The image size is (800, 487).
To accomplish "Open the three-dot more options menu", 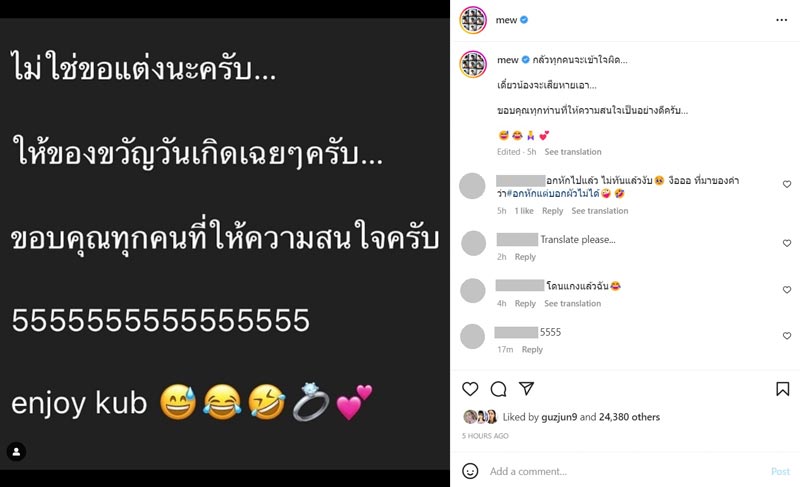I will pos(781,20).
